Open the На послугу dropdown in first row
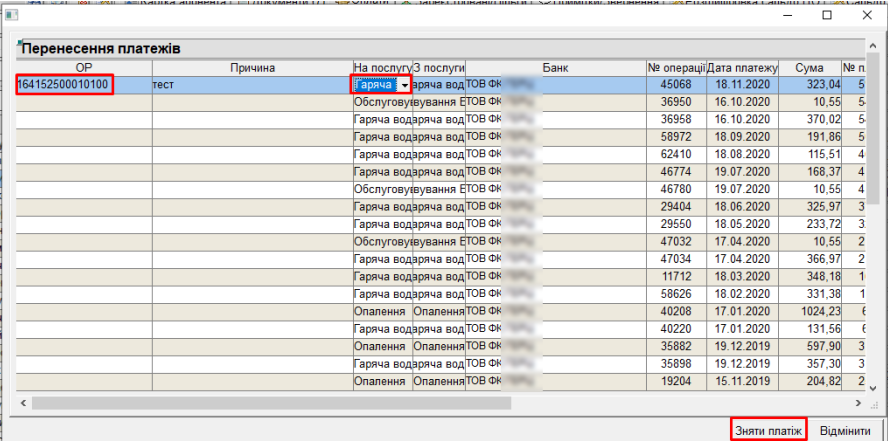888x444 pixels. tap(404, 85)
